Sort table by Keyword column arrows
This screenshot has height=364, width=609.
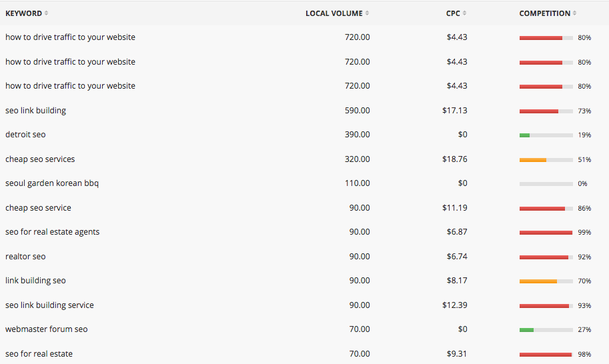tap(46, 13)
